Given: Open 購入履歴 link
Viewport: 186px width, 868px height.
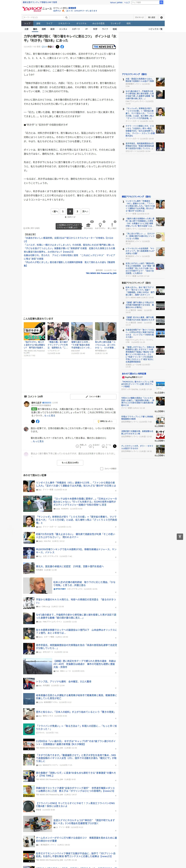Looking at the screenshot, I should click(x=152, y=18).
